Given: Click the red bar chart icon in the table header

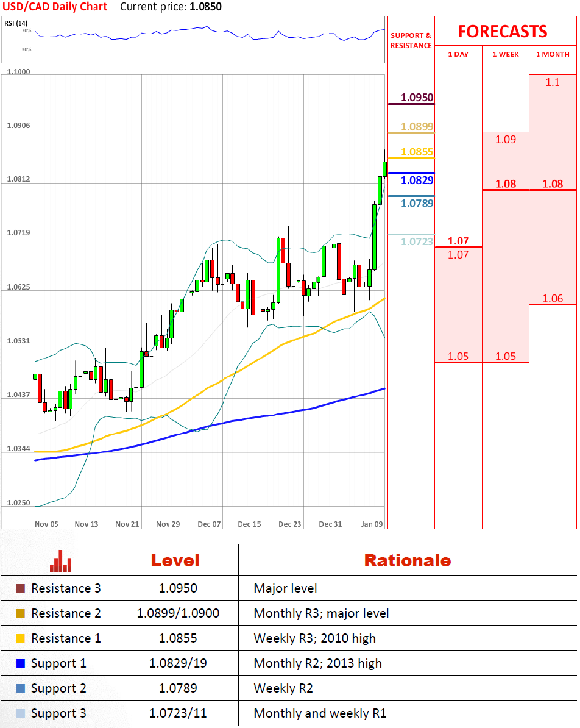Looking at the screenshot, I should tap(61, 560).
